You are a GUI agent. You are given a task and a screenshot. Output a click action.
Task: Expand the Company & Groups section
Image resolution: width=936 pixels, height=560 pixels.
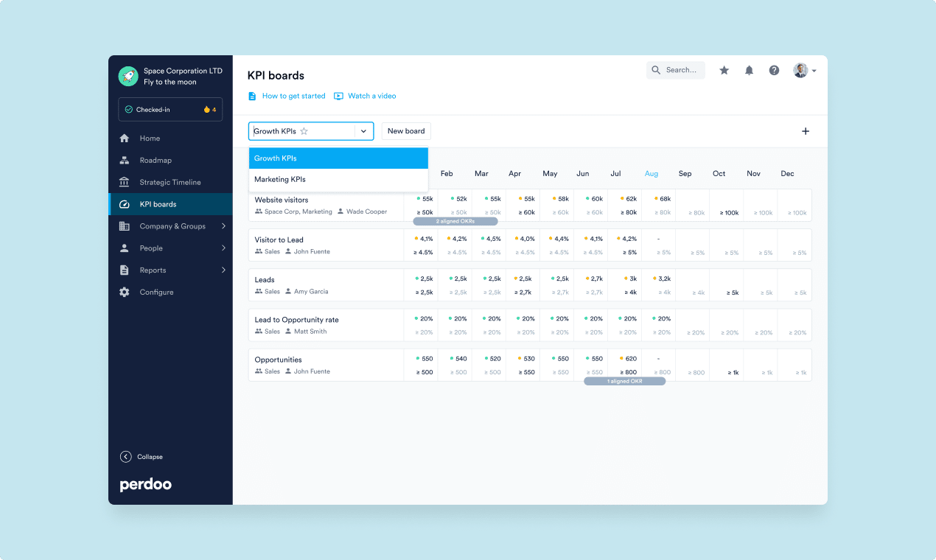(125, 225)
